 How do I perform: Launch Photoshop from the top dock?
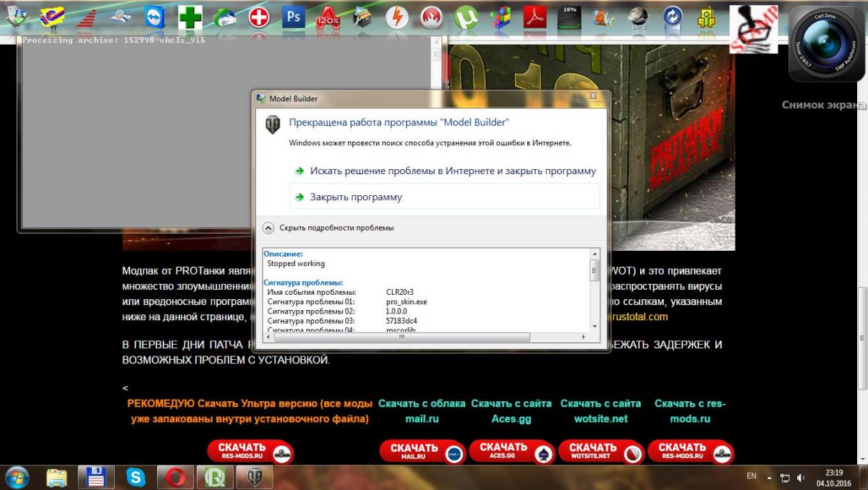(x=294, y=17)
